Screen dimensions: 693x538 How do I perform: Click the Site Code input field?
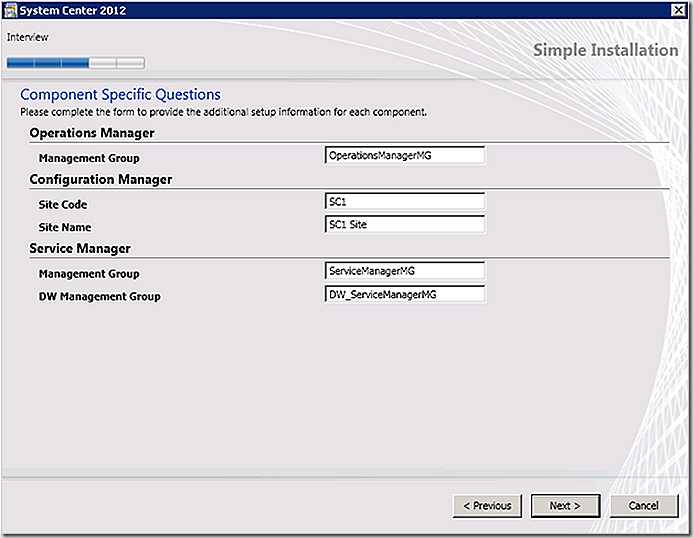pyautogui.click(x=405, y=202)
